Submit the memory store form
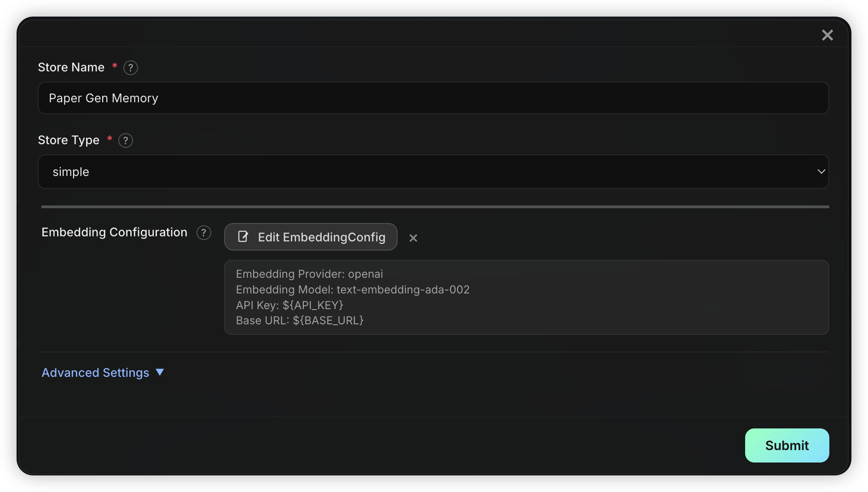The height and width of the screenshot is (492, 868). [x=787, y=445]
